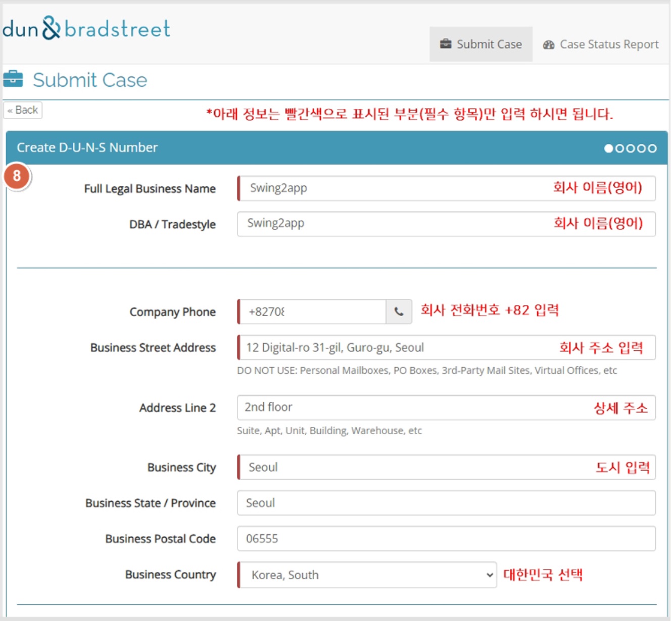Click the step progress dots indicator
Viewport: 672px width, 621px height.
(631, 148)
